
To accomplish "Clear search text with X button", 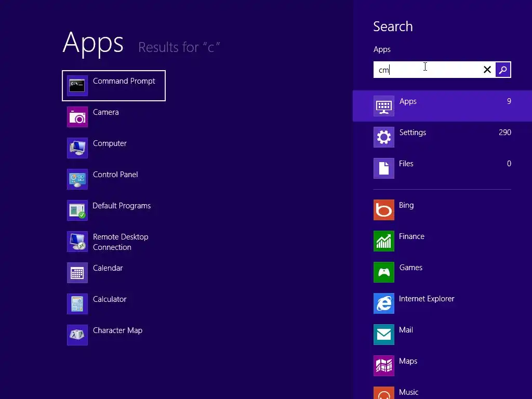I will pyautogui.click(x=487, y=70).
